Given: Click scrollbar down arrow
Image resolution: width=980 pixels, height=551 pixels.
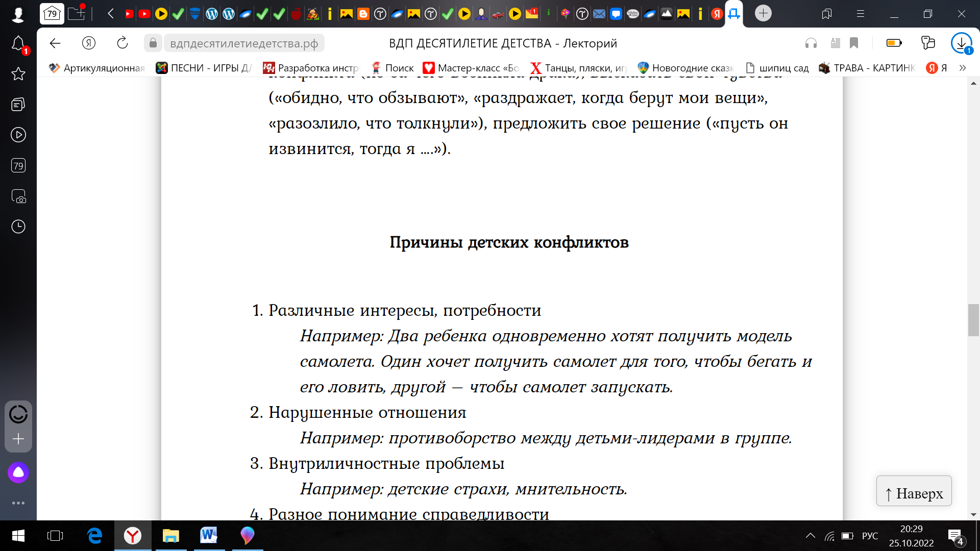Looking at the screenshot, I should point(973,514).
